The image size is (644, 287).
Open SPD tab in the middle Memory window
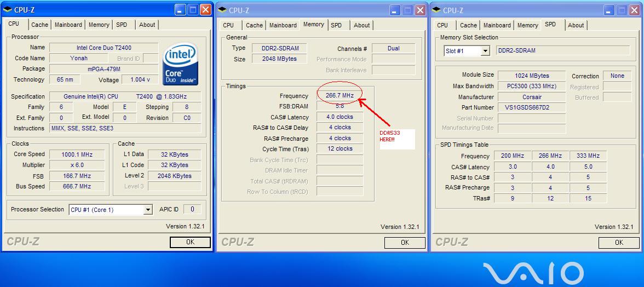point(336,25)
